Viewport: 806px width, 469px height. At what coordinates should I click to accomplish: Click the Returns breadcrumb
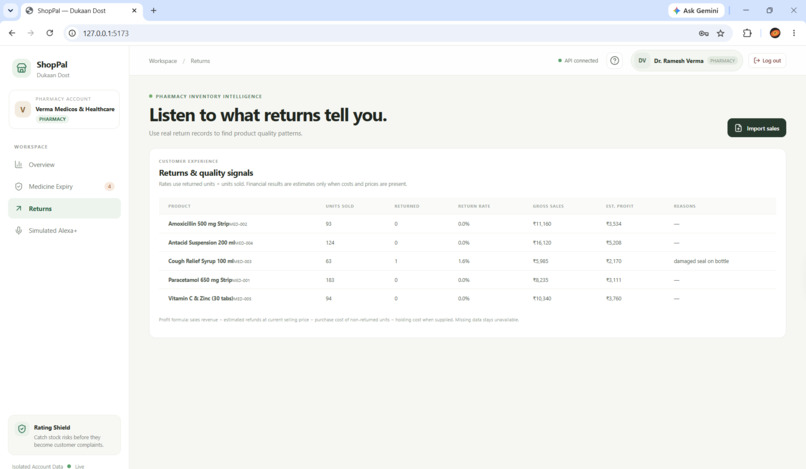[x=200, y=61]
